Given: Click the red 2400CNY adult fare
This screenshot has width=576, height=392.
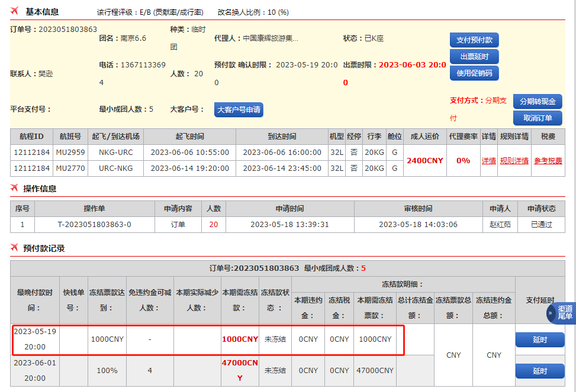Looking at the screenshot, I should pos(424,160).
